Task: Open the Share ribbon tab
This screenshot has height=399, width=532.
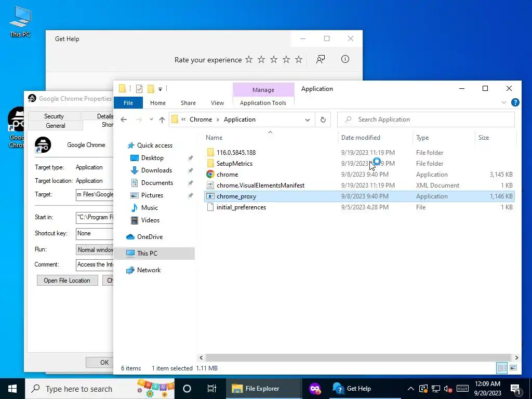Action: [x=188, y=103]
